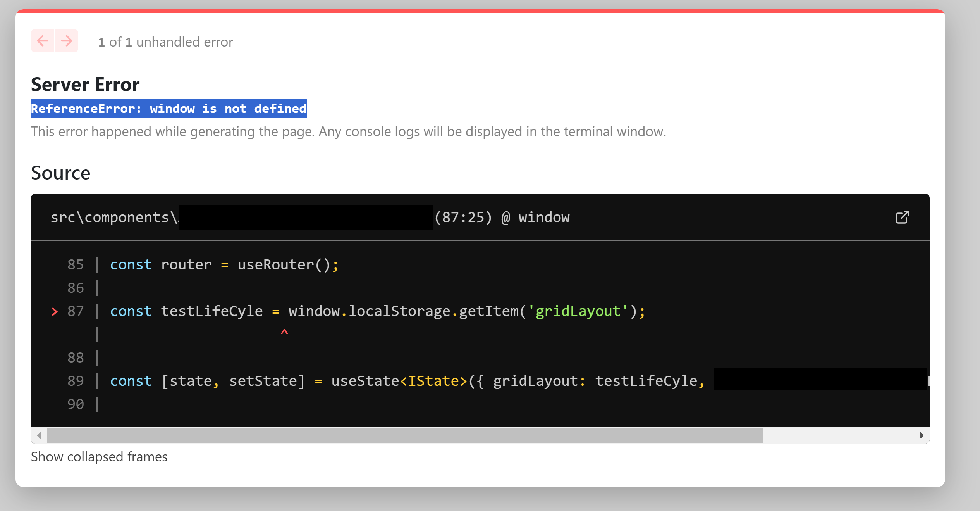
Task: Click the scrollbar right arrow
Action: 922,435
